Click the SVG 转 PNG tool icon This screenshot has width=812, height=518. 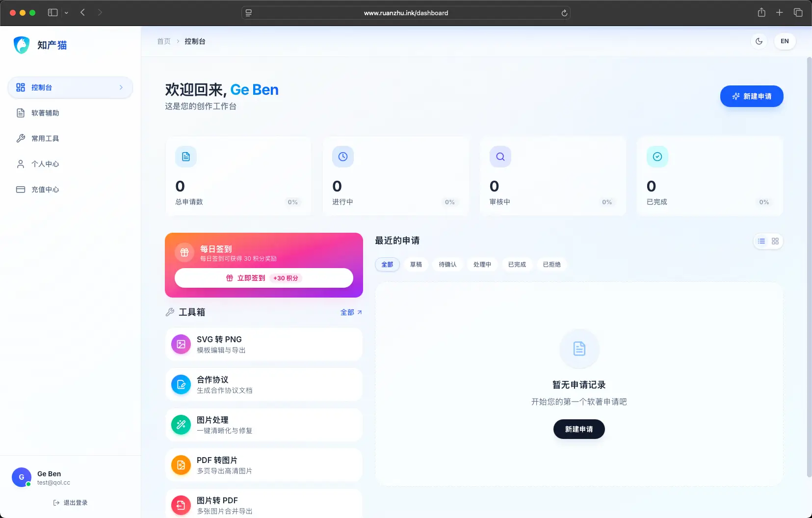(181, 344)
